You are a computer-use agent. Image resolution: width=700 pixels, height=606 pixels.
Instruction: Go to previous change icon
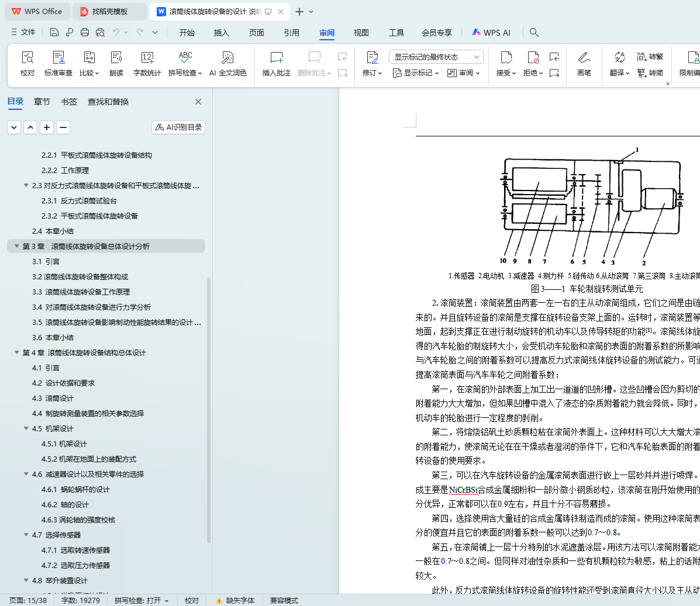[x=554, y=57]
